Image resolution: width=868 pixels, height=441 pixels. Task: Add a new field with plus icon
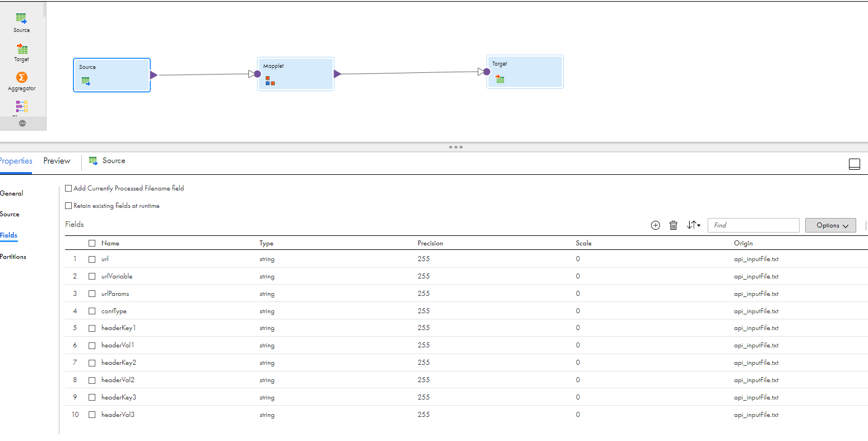(x=655, y=225)
